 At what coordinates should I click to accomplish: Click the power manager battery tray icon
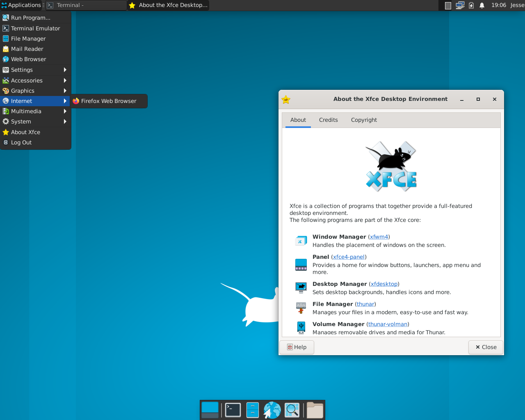click(471, 5)
